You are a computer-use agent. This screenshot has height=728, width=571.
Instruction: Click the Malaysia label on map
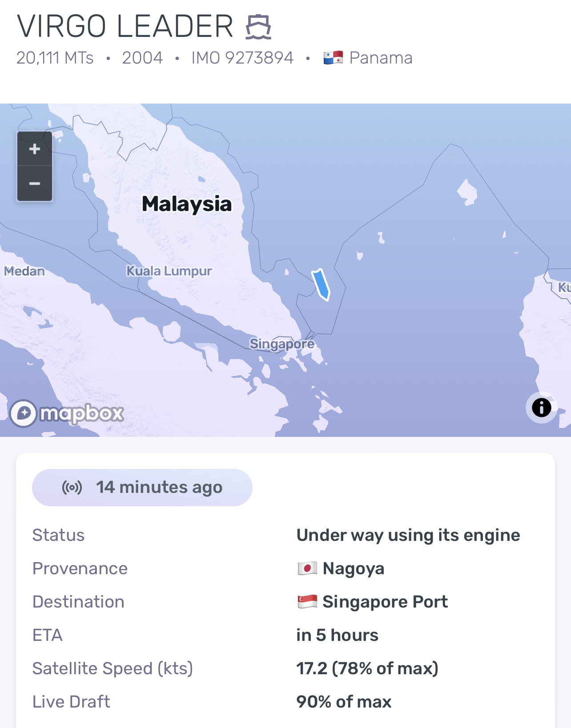point(187,204)
